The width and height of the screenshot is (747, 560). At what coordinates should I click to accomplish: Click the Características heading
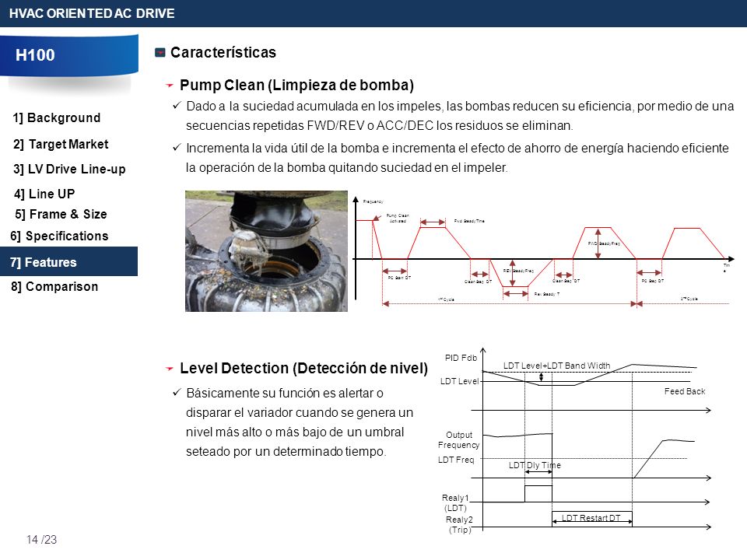click(x=223, y=52)
